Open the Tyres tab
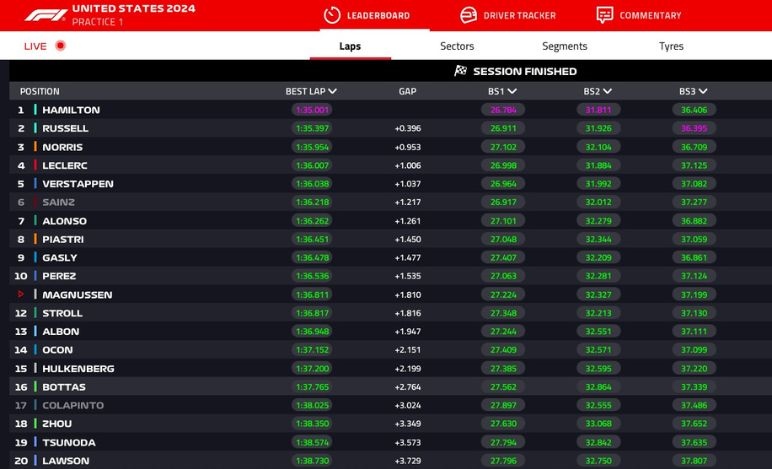The image size is (772, 469). click(671, 46)
